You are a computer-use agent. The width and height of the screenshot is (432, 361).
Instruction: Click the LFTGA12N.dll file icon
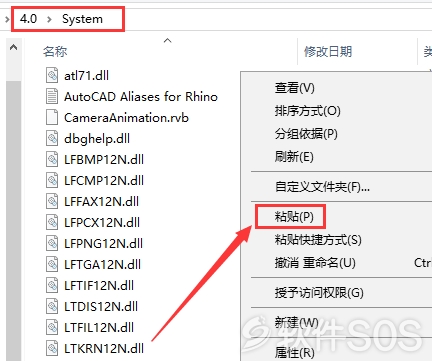pyautogui.click(x=52, y=264)
